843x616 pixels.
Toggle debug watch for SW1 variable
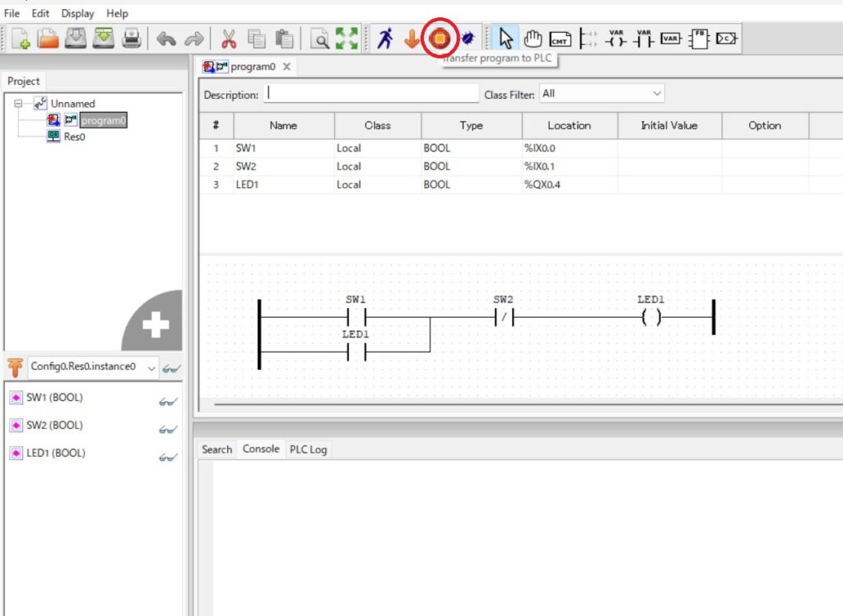click(x=169, y=401)
